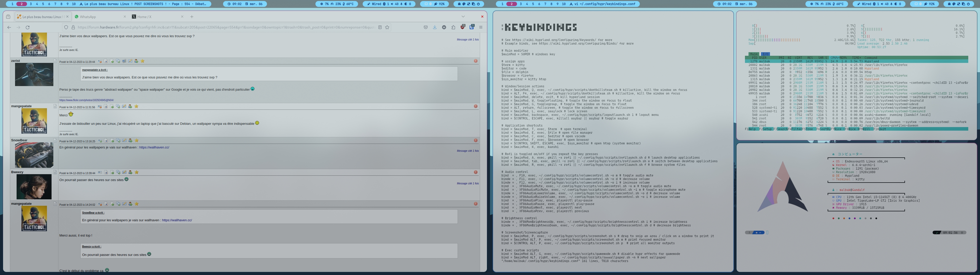Bookmark this page with the star icon
Image resolution: width=980 pixels, height=275 pixels.
[387, 27]
